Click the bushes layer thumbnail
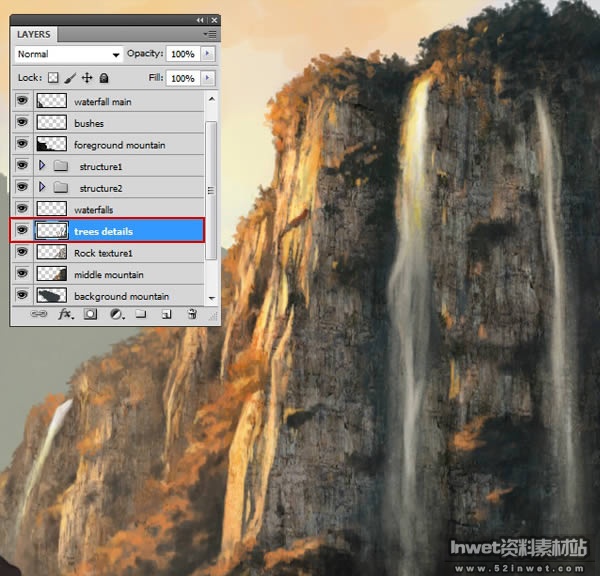 tap(52, 122)
